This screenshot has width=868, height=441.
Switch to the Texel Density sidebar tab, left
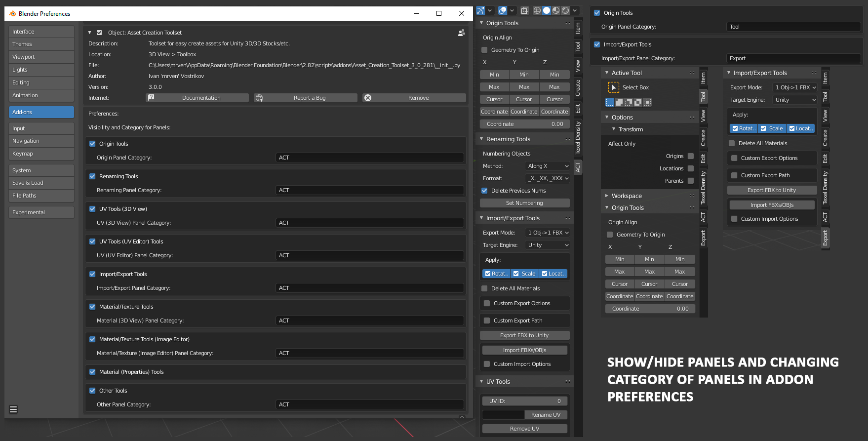point(578,138)
